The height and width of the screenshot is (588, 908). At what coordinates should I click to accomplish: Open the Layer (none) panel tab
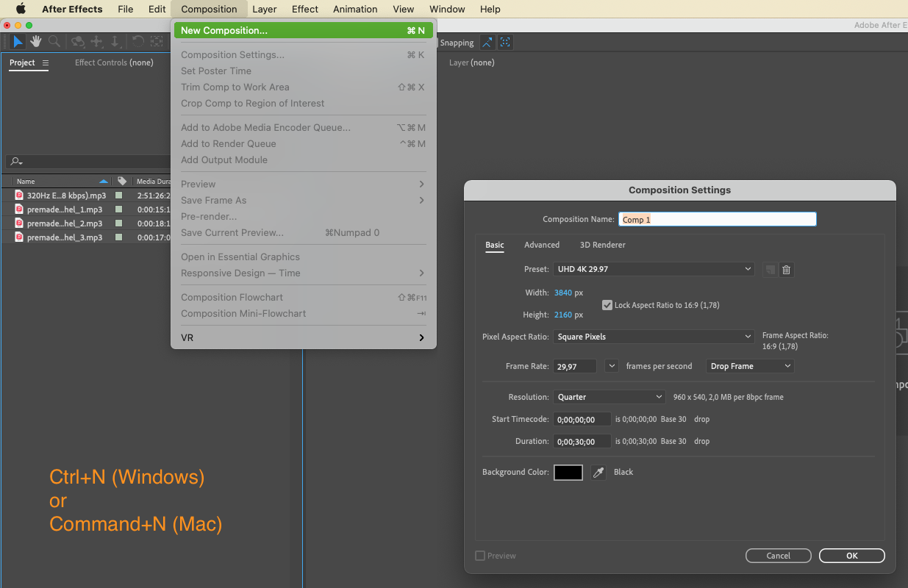pyautogui.click(x=471, y=62)
